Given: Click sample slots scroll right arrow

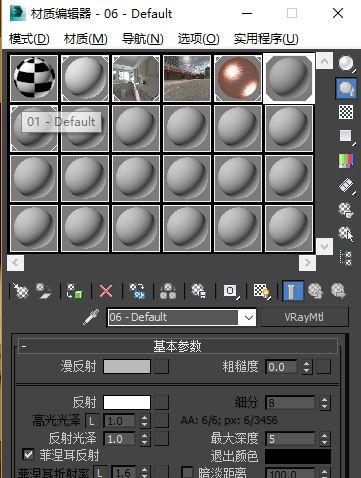Looking at the screenshot, I should pos(307,263).
